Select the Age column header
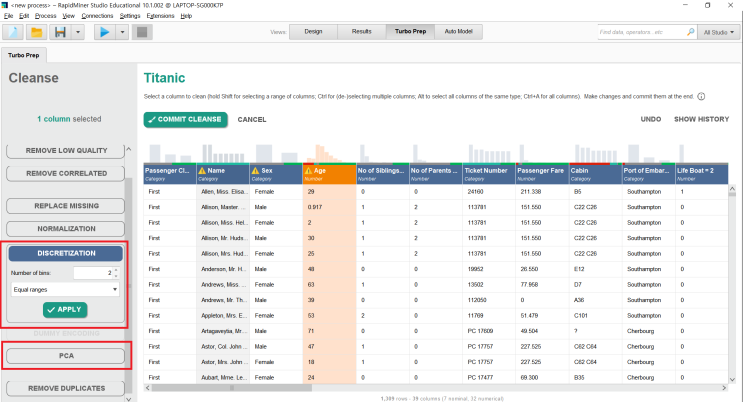The height and width of the screenshot is (402, 743). click(329, 174)
